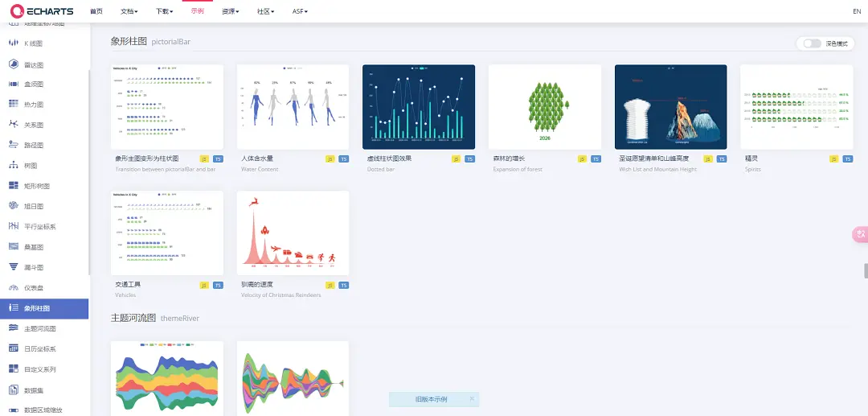868x416 pixels.
Task: Open the 仪表盘 gauge icon in sidebar
Action: [x=14, y=287]
